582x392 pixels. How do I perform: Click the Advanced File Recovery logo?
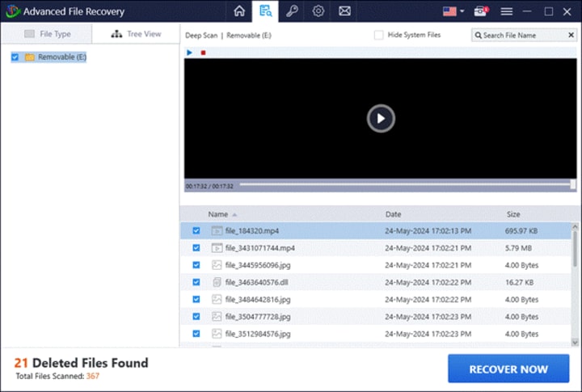(x=13, y=11)
